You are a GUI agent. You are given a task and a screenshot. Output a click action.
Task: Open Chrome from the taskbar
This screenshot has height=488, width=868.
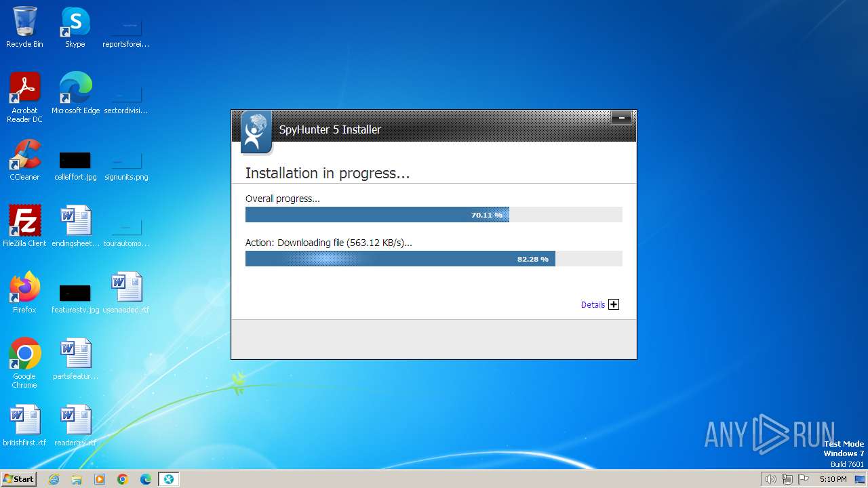point(123,479)
